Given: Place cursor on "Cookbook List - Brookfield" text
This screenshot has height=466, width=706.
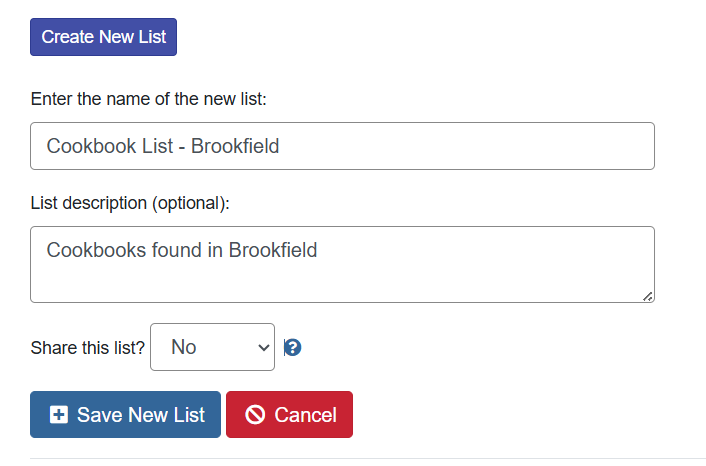Looking at the screenshot, I should 163,146.
